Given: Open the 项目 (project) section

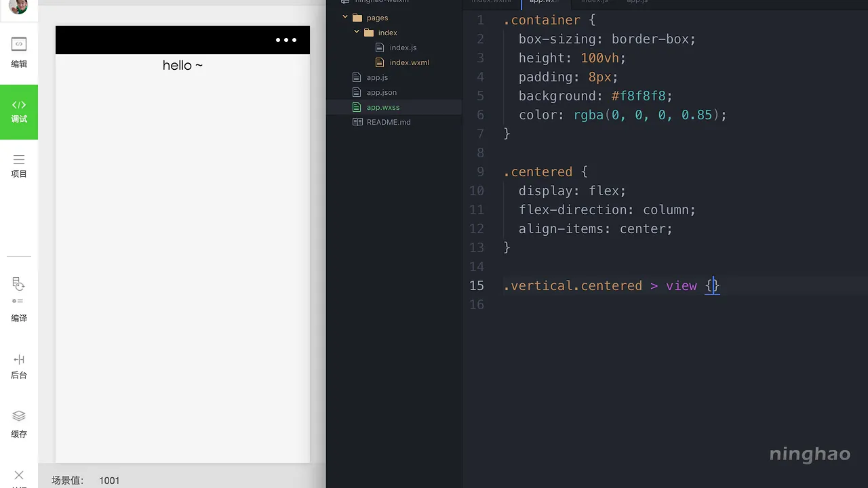Looking at the screenshot, I should [19, 166].
